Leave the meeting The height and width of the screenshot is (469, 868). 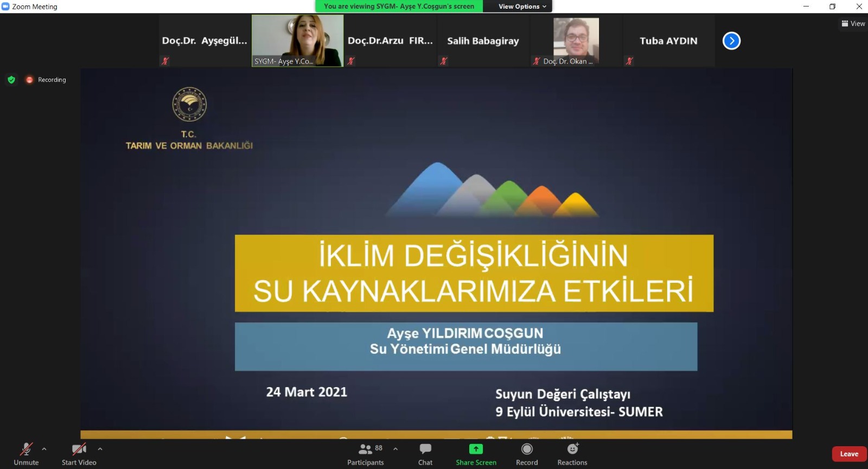pyautogui.click(x=849, y=454)
